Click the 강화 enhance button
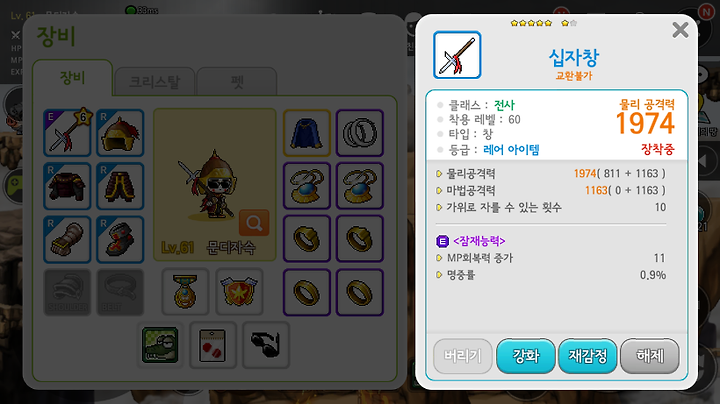The image size is (720, 404). (526, 356)
